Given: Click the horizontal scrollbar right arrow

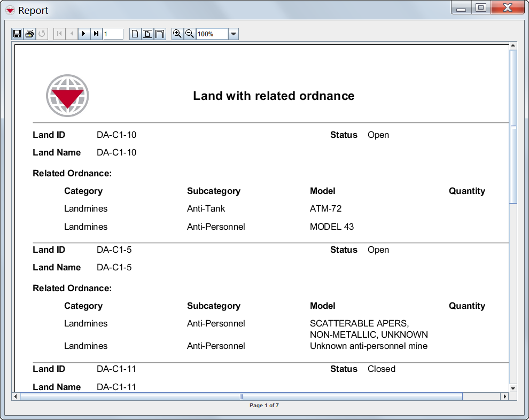Looking at the screenshot, I should (504, 396).
